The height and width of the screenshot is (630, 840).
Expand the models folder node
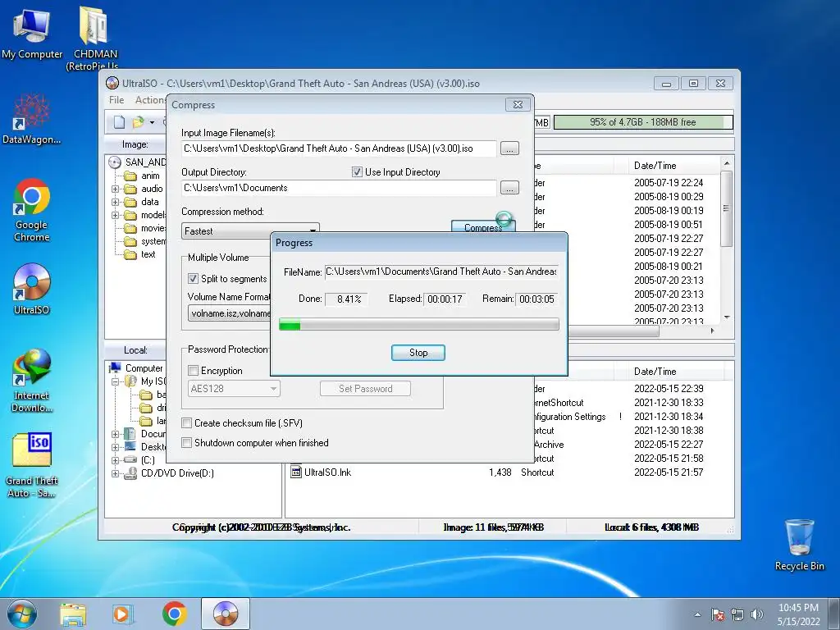[x=115, y=216]
